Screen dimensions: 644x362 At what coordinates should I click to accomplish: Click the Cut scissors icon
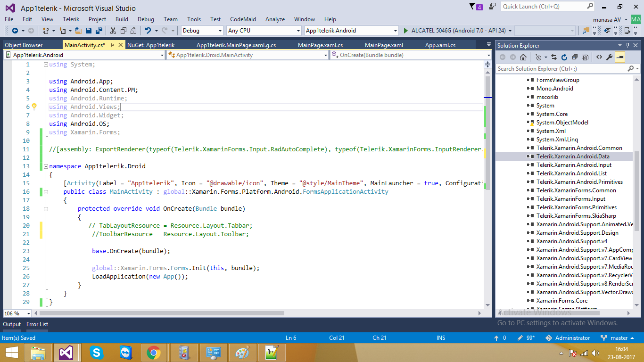113,31
